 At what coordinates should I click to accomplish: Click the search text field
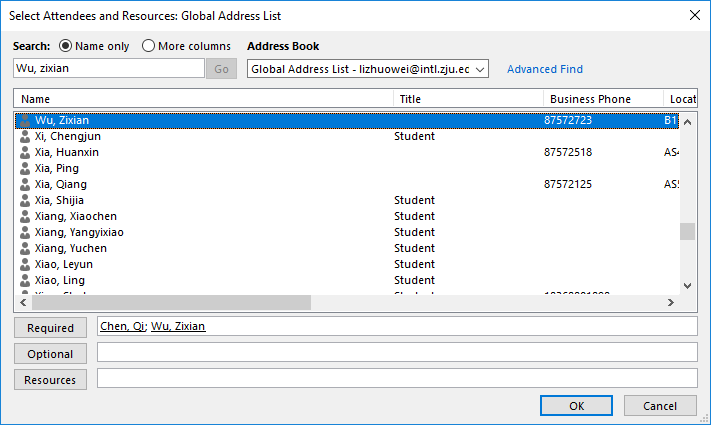click(109, 69)
